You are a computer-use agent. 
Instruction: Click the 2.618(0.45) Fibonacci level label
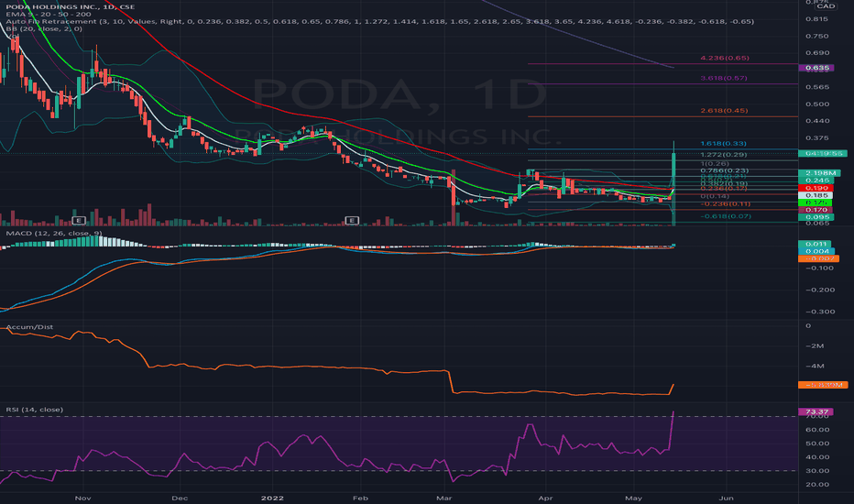pos(724,111)
